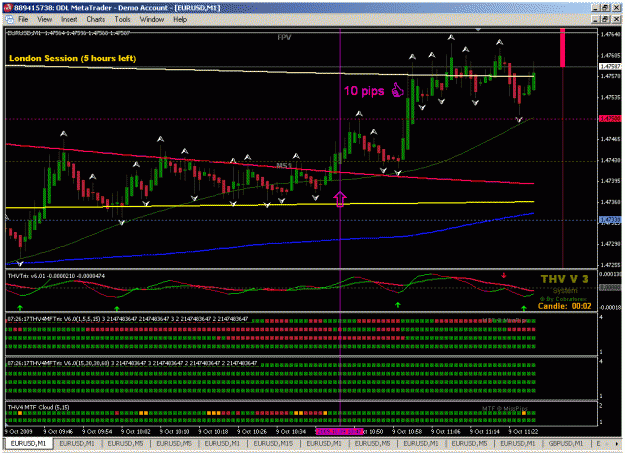
Task: Select the active EURUSD,M1 chart tab
Action: click(28, 443)
